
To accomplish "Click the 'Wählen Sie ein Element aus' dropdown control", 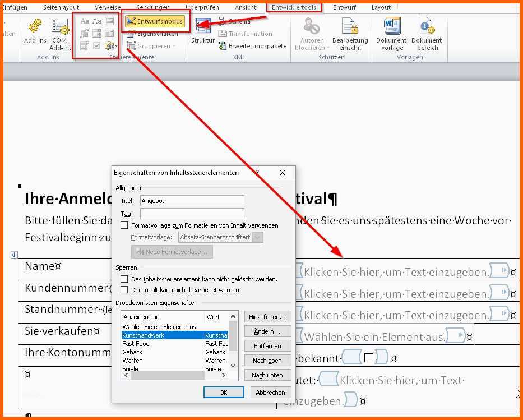I will pyautogui.click(x=374, y=337).
